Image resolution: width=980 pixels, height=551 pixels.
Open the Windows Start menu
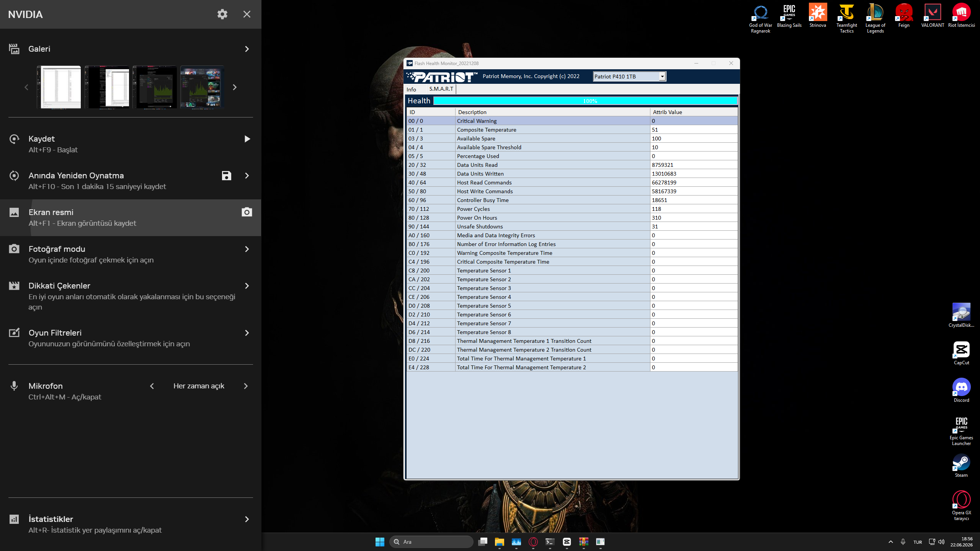(380, 542)
